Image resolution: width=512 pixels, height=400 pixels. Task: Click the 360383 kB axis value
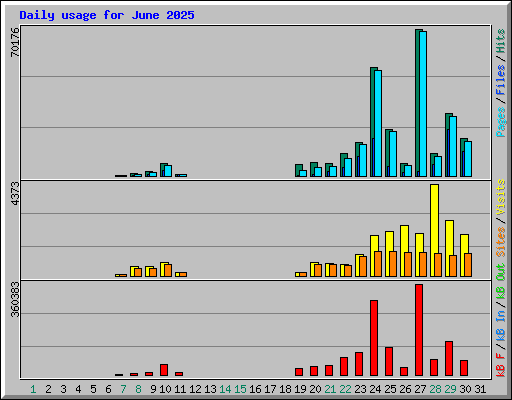click(x=15, y=299)
